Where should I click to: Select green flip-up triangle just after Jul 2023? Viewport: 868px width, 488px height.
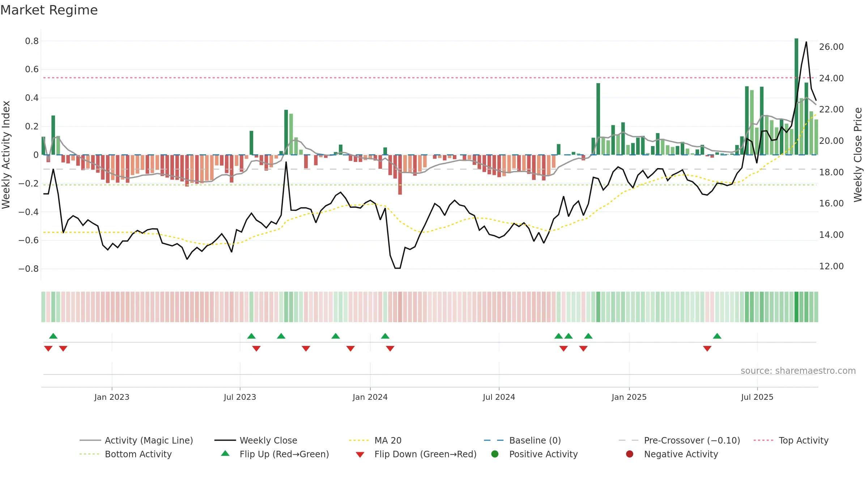click(251, 336)
